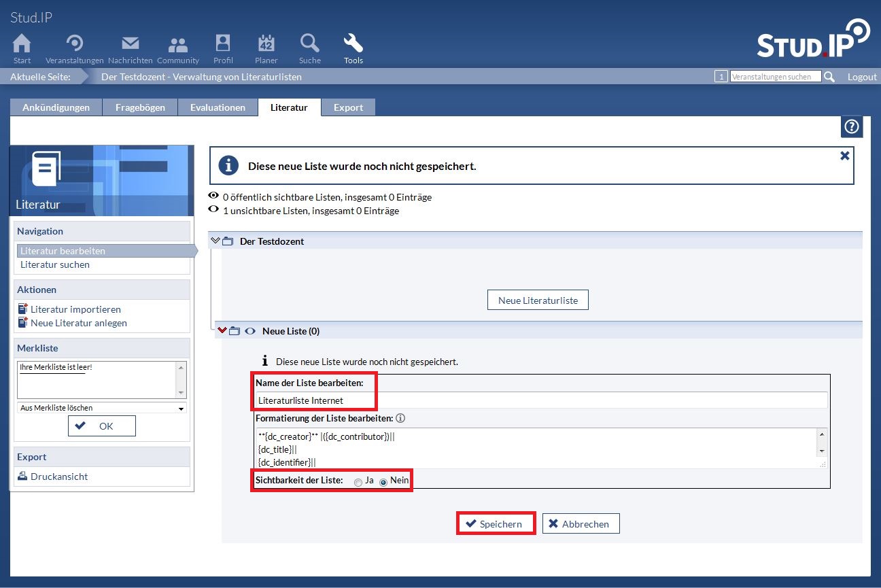Open the Community section icon
Image resolution: width=881 pixels, height=588 pixels.
178,44
